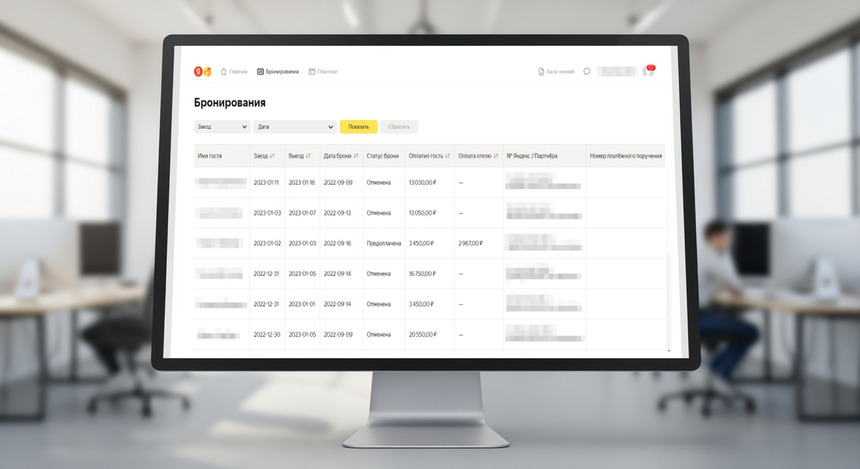Select the Бронирования tab in navigation
860x469 pixels.
[278, 72]
